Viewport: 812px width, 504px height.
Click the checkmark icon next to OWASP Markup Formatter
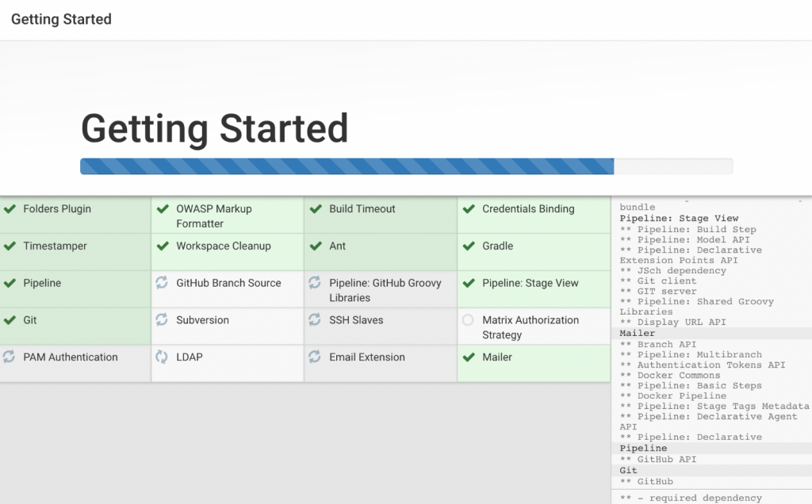pyautogui.click(x=163, y=209)
